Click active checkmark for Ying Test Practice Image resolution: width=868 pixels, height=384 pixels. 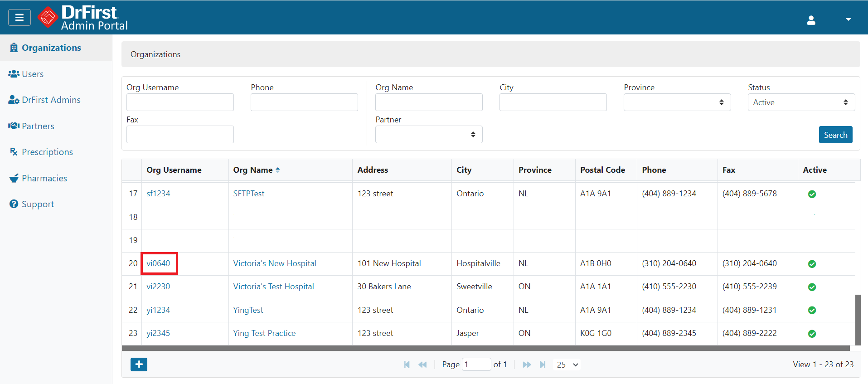pos(812,334)
